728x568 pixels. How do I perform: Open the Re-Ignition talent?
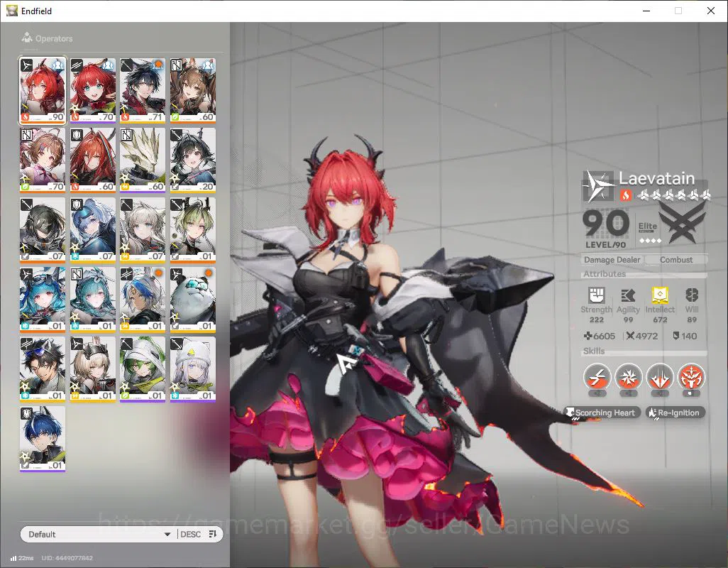tap(675, 413)
